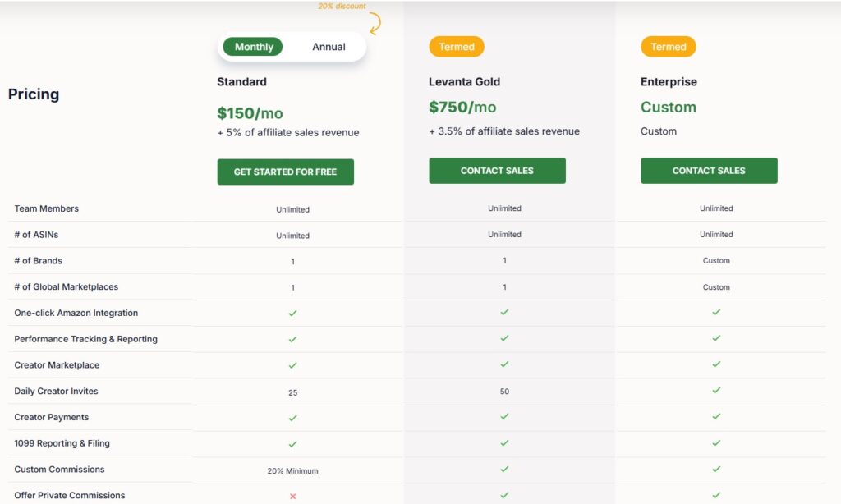Click the Standard checkmark for One-click Amazon Integration
The height and width of the screenshot is (504, 841).
293,313
